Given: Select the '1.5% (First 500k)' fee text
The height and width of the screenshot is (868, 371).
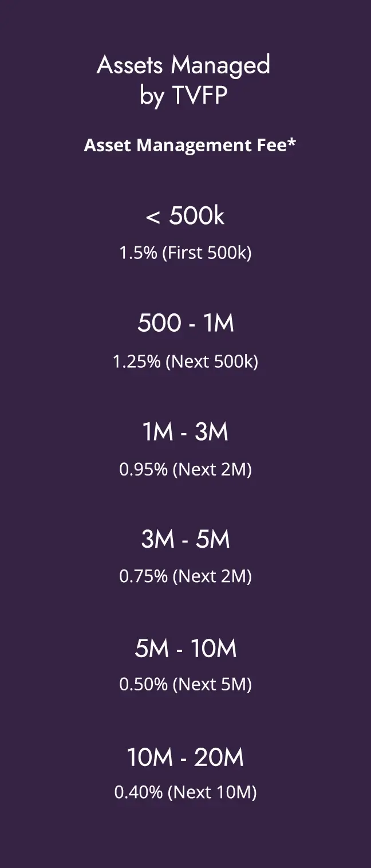Looking at the screenshot, I should click(185, 253).
